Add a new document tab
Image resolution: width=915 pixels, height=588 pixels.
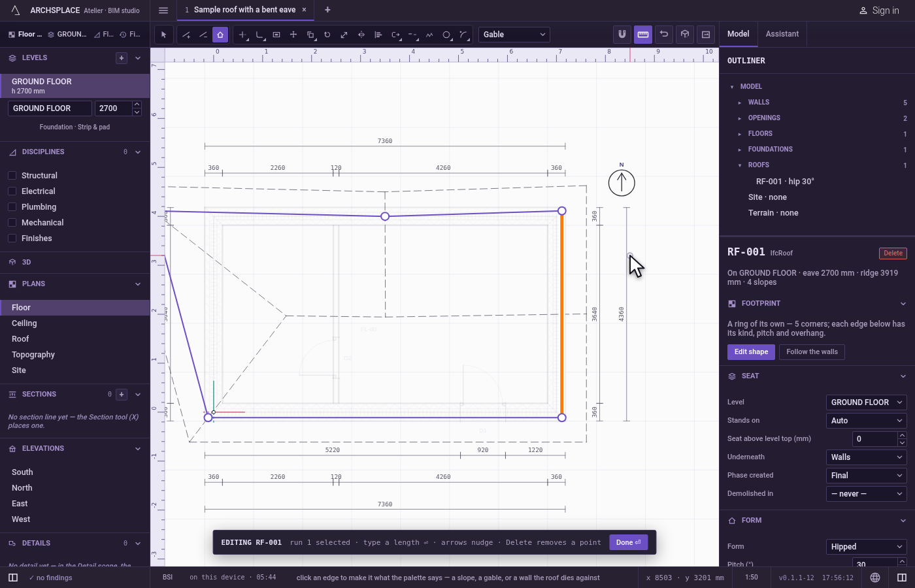327,10
